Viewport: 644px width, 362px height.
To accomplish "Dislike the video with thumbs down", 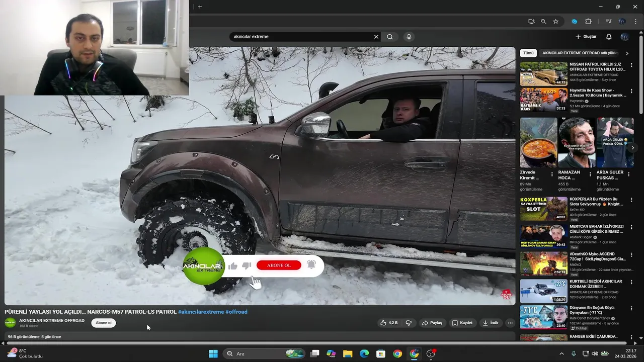I will pos(409,323).
